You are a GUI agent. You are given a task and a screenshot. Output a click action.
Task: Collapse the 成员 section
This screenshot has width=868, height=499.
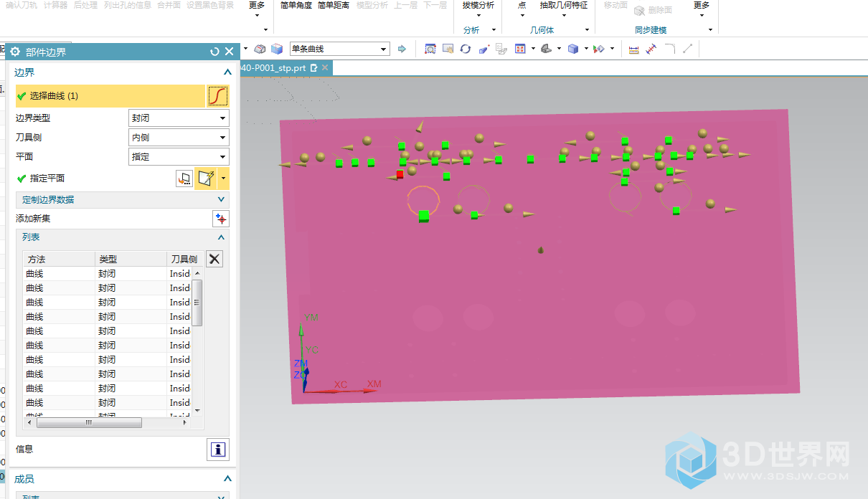227,479
